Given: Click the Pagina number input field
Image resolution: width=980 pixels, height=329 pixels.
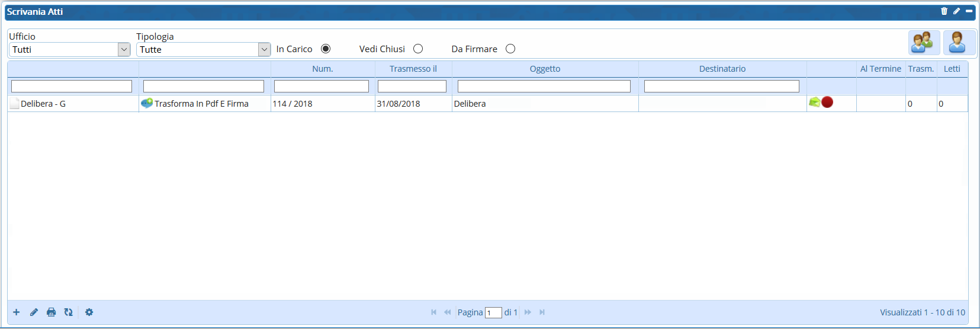Looking at the screenshot, I should [493, 313].
